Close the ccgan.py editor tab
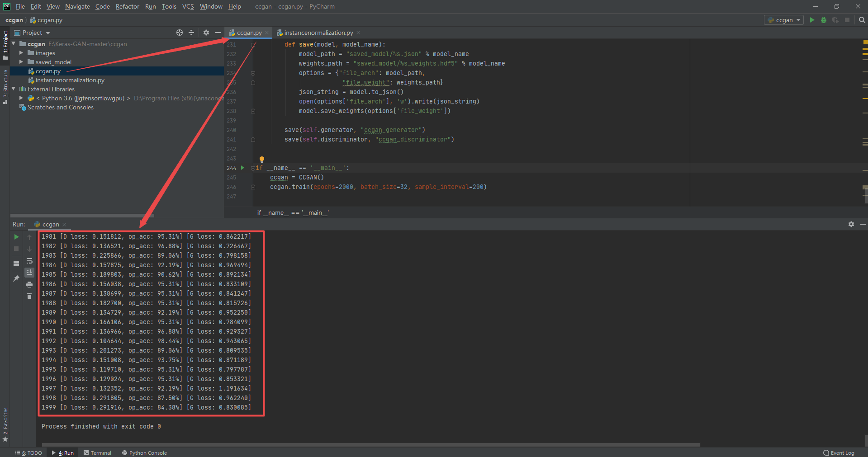 267,33
